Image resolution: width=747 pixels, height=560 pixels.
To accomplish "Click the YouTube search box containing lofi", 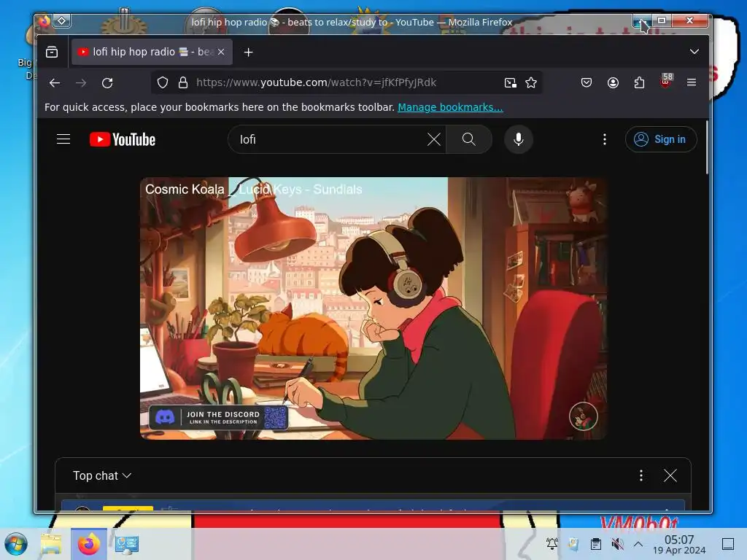I will tap(329, 139).
